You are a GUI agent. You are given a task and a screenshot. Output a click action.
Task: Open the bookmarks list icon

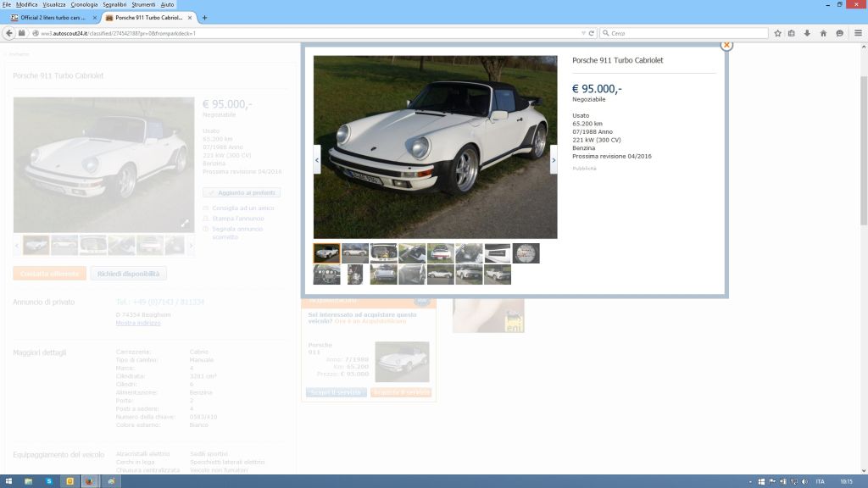point(792,33)
